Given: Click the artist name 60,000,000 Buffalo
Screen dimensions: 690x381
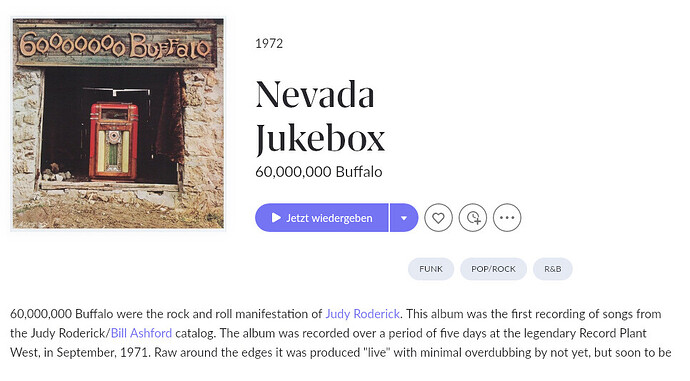Looking at the screenshot, I should 319,172.
